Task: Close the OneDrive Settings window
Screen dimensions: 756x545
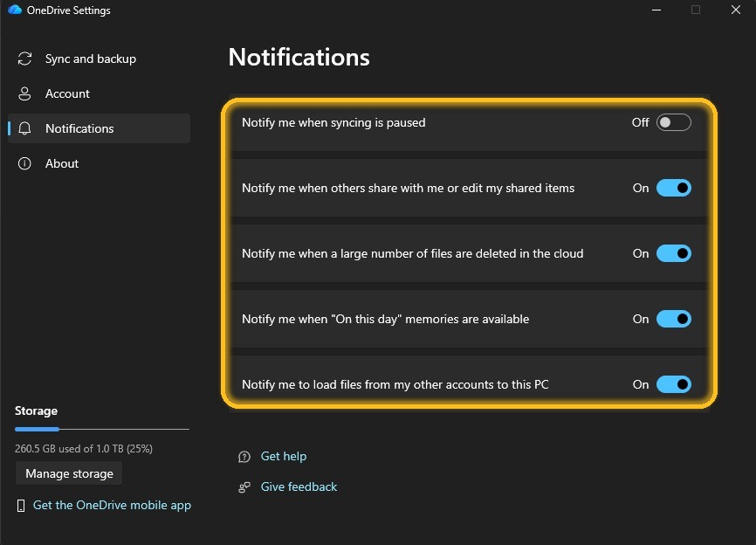Action: point(735,10)
